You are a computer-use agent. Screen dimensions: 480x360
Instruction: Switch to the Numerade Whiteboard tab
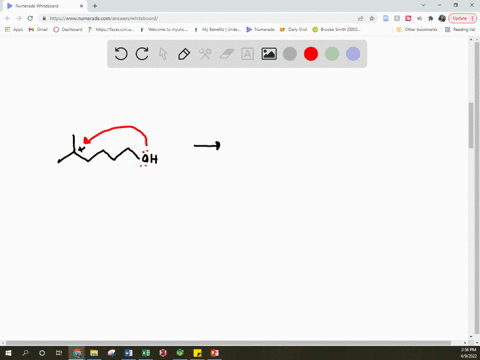[x=45, y=6]
